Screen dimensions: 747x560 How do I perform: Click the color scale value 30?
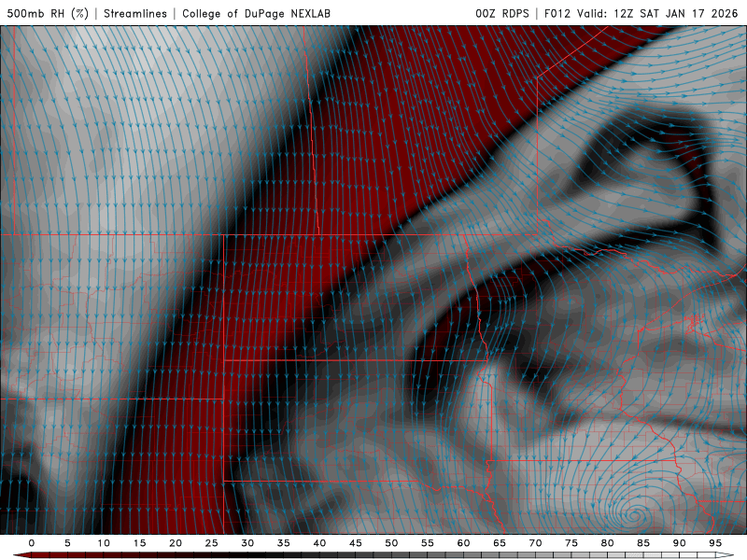(247, 543)
